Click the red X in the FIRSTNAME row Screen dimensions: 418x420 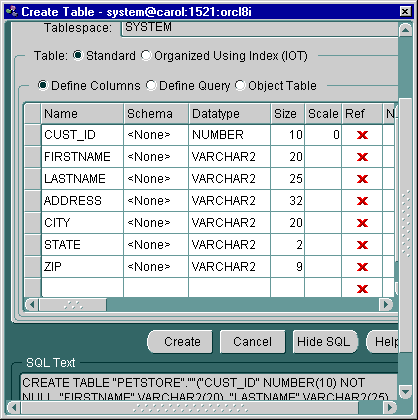click(x=362, y=157)
